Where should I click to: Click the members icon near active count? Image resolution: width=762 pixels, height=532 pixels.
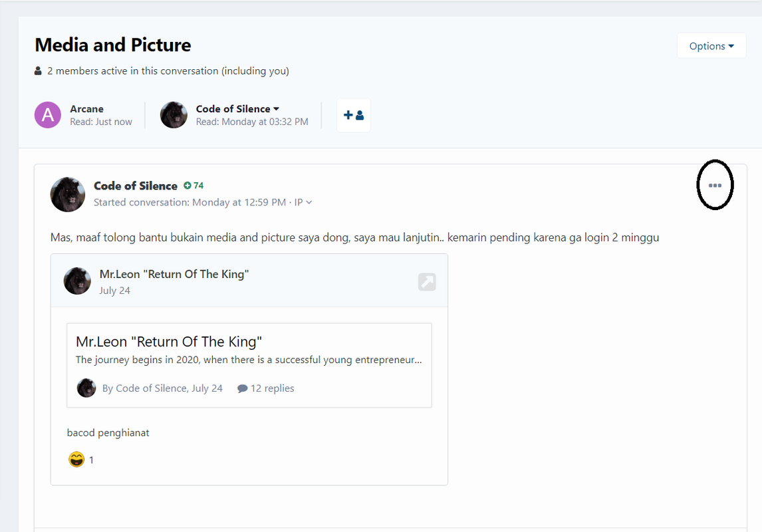click(38, 71)
